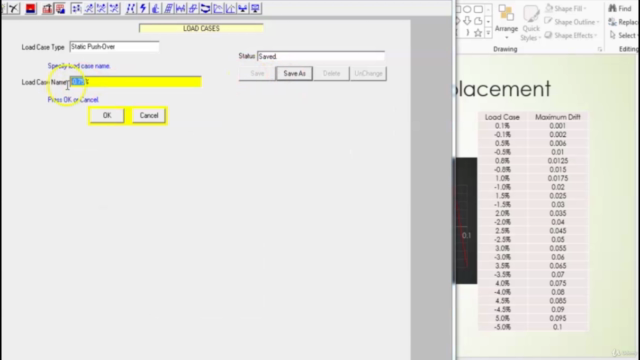Viewport: 640px width, 360px height.
Task: Click the Cancel button
Action: pos(149,116)
